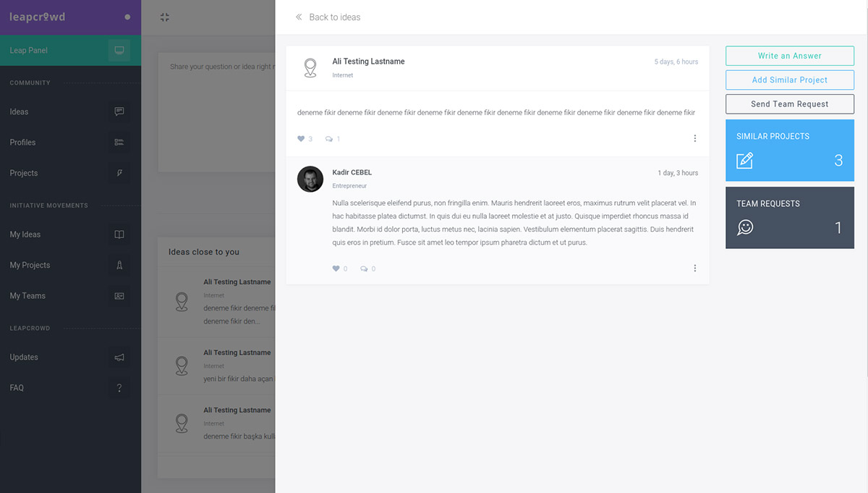Click the comment bubble icon on Ali's idea
868x493 pixels.
coord(329,139)
